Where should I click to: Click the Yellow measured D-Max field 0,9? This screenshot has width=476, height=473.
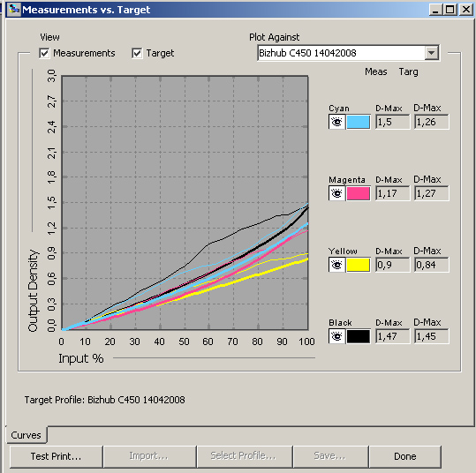(x=392, y=265)
